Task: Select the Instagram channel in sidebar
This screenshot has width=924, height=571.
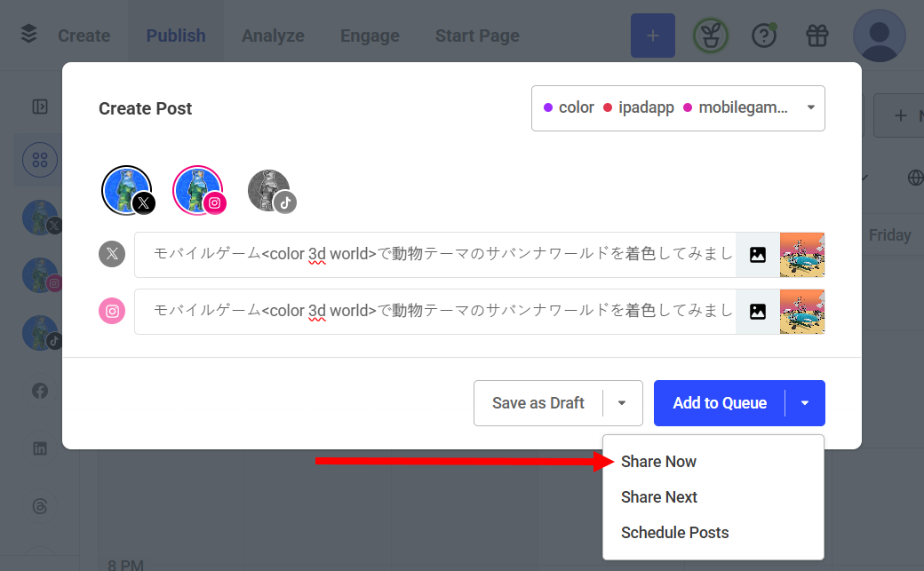Action: point(41,275)
